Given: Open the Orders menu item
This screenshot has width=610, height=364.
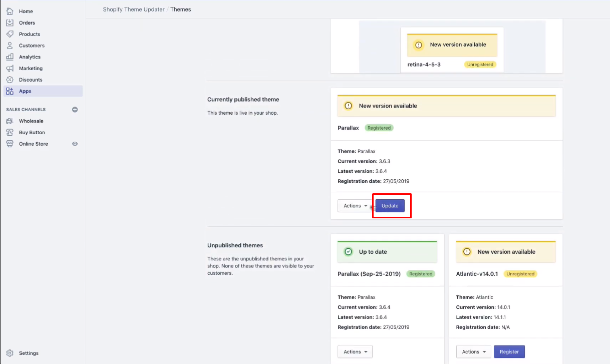Looking at the screenshot, I should tap(27, 23).
